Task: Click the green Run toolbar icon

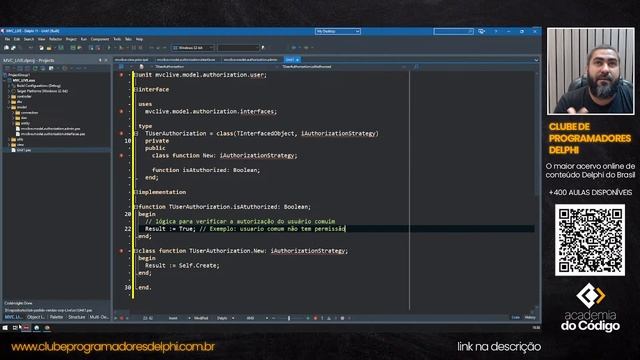Action: [109, 48]
